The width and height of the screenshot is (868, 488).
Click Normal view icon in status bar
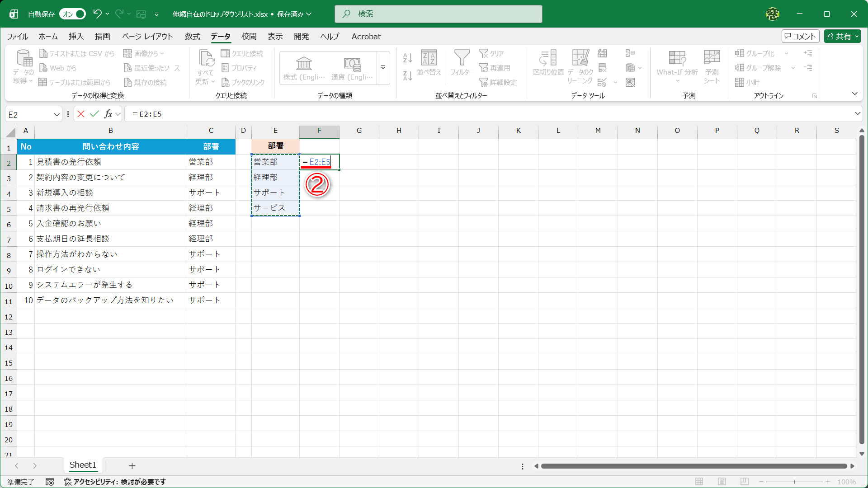pos(699,482)
